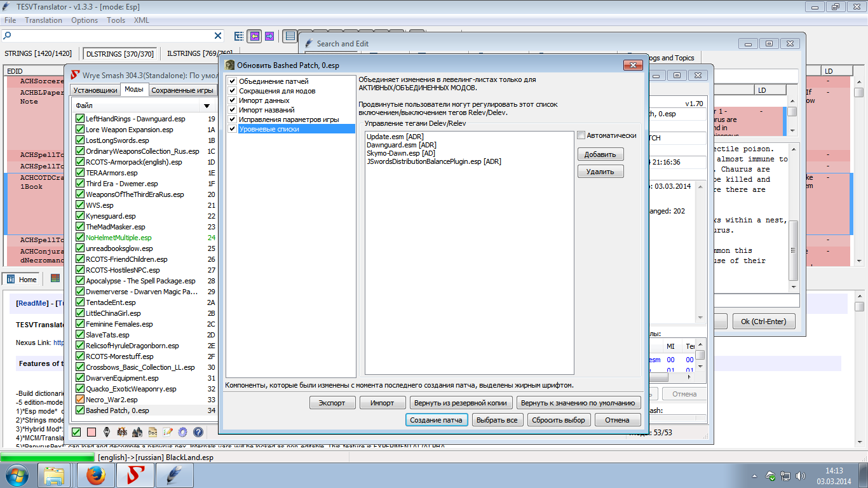
Task: Switch to Установщики tab in Wrye Smash
Action: tap(95, 90)
